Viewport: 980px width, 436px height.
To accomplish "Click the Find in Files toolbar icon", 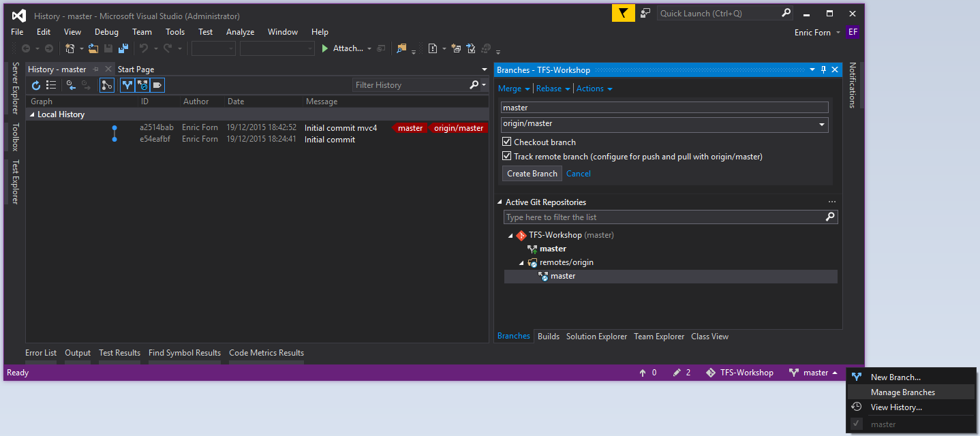I will click(401, 48).
